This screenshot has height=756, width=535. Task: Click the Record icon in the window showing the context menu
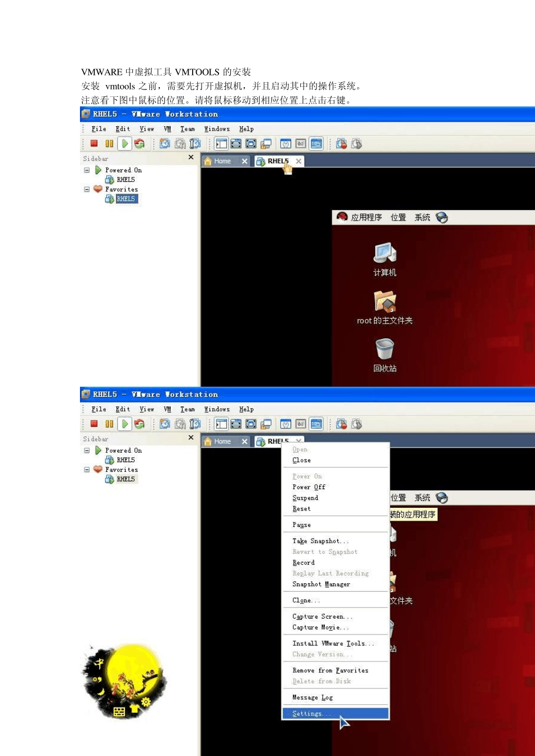tap(341, 424)
